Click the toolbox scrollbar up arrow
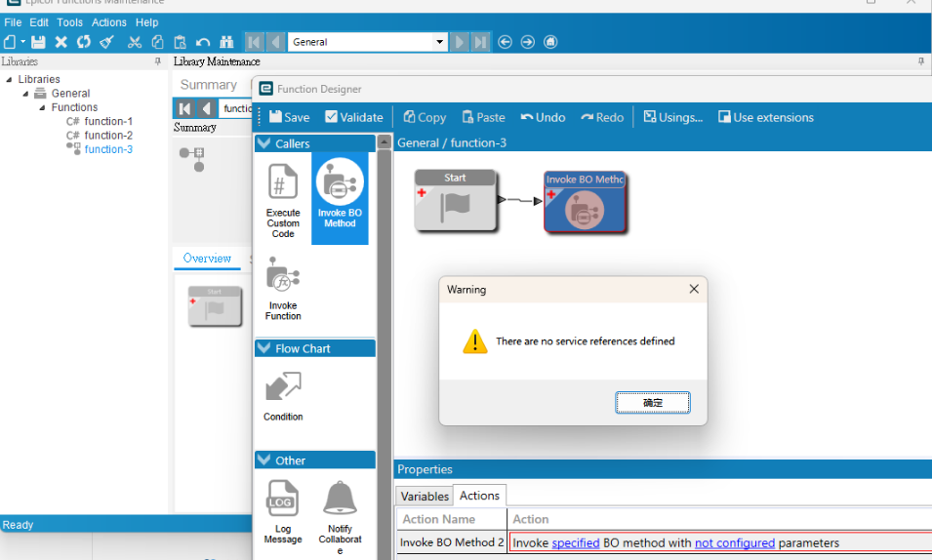Image resolution: width=932 pixels, height=560 pixels. point(385,142)
